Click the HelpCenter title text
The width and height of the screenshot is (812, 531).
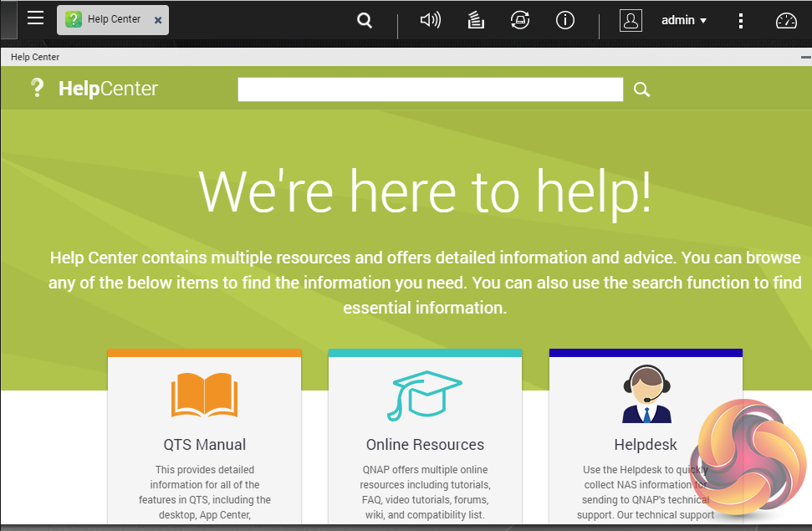coord(108,89)
